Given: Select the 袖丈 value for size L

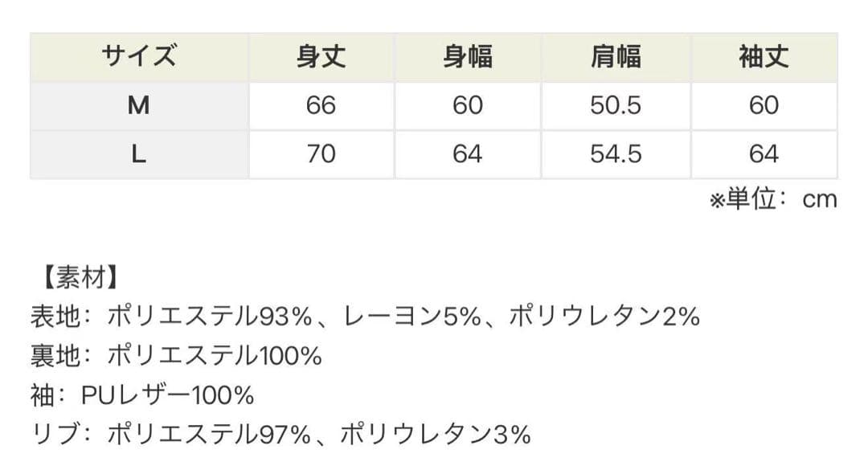Looking at the screenshot, I should pos(764,154).
